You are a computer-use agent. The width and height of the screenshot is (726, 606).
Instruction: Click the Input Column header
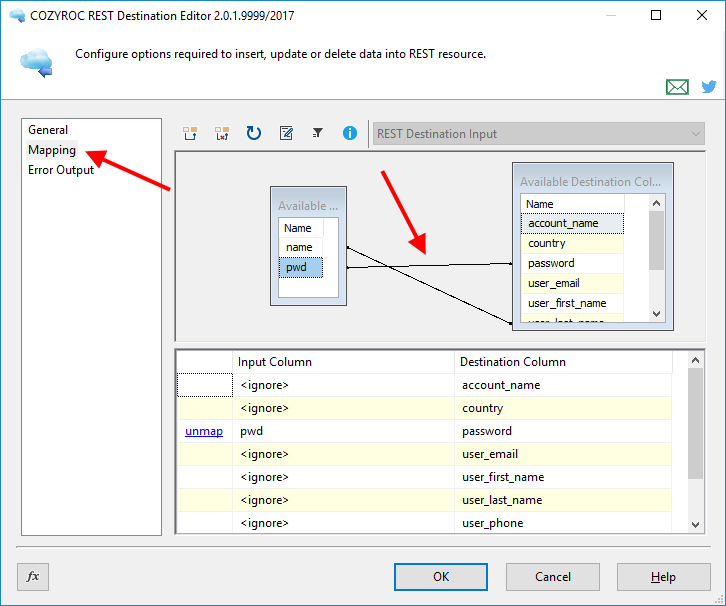343,362
